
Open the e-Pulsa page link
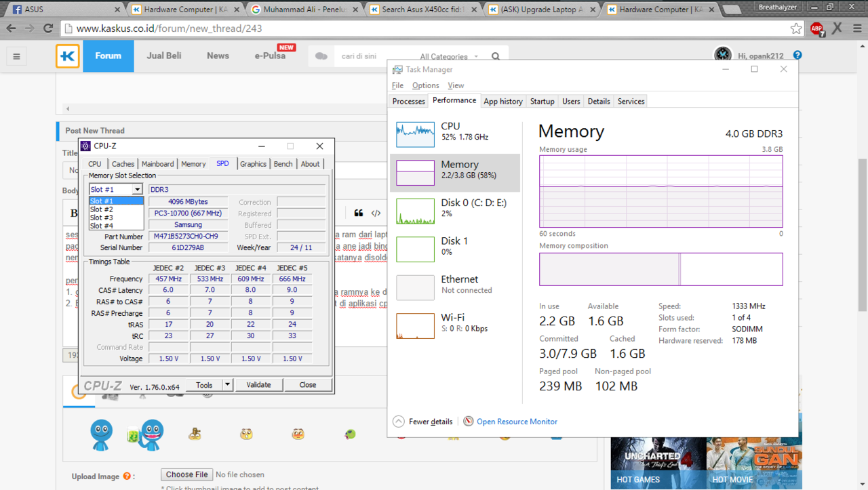[x=270, y=56]
